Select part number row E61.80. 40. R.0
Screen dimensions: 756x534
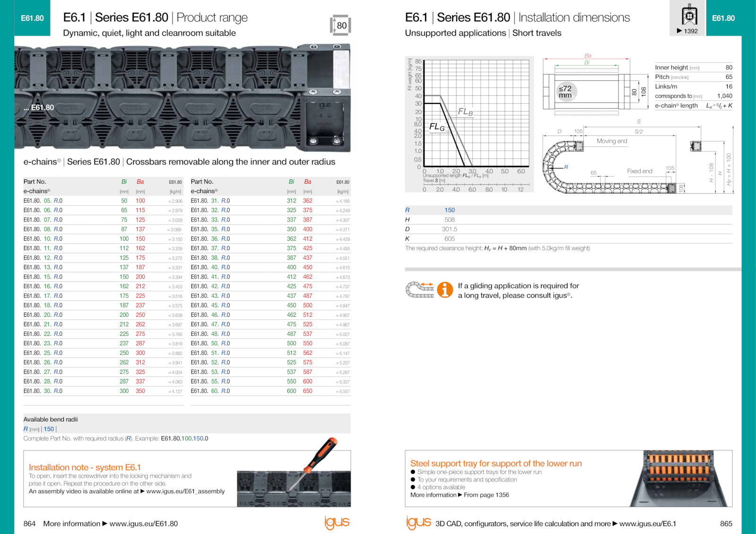pyautogui.click(x=271, y=267)
